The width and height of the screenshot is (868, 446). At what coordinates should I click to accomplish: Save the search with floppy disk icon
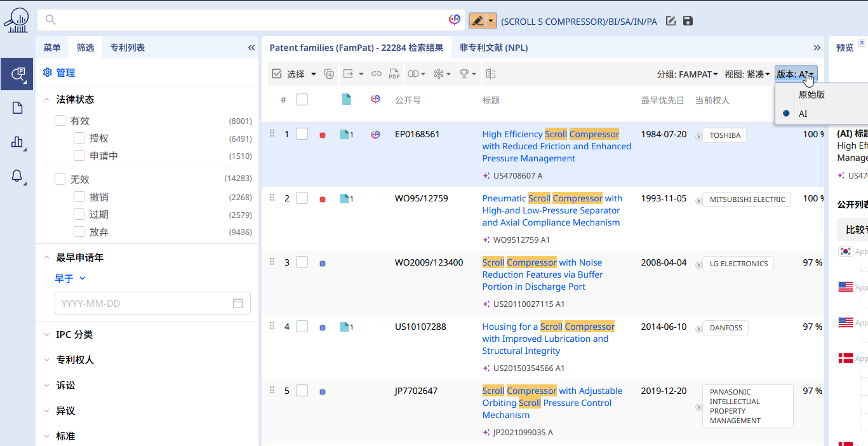coord(688,21)
